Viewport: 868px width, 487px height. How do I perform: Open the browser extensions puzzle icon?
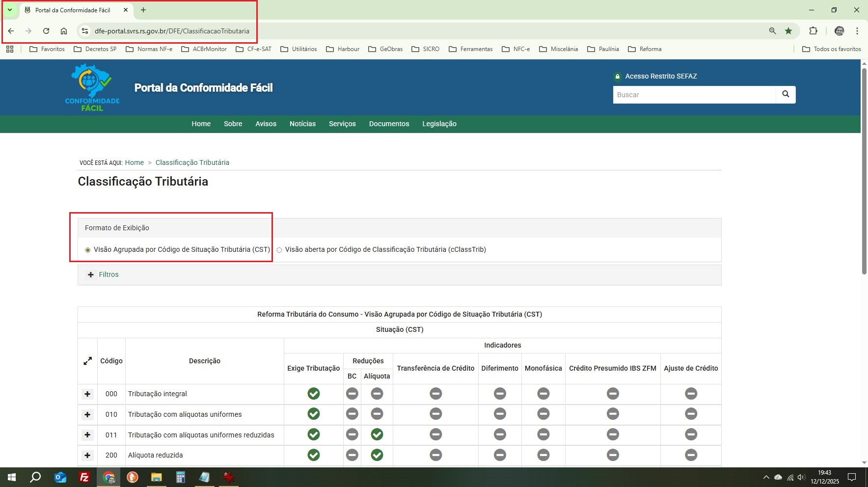[813, 31]
